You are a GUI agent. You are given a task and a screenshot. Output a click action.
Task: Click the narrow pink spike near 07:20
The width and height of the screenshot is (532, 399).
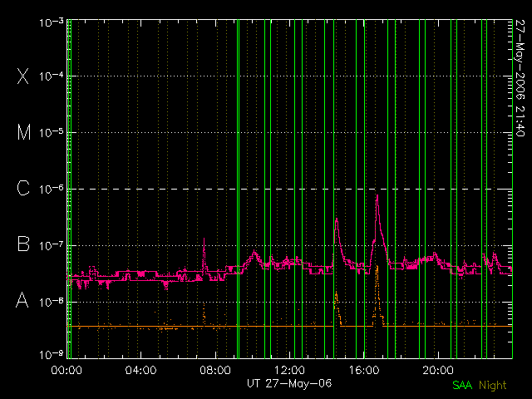point(204,239)
